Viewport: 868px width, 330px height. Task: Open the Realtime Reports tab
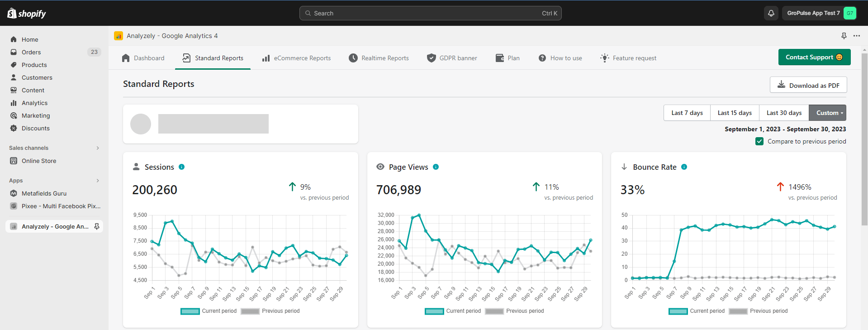379,58
